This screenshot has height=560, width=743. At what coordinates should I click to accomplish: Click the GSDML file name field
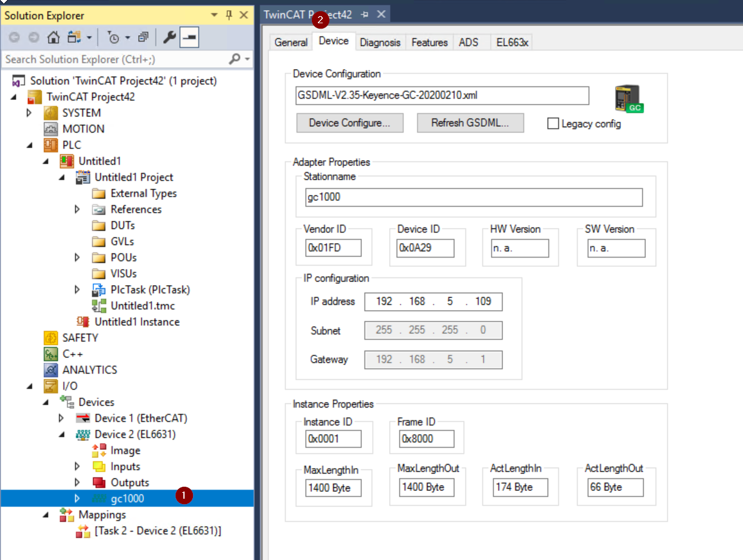(x=442, y=95)
